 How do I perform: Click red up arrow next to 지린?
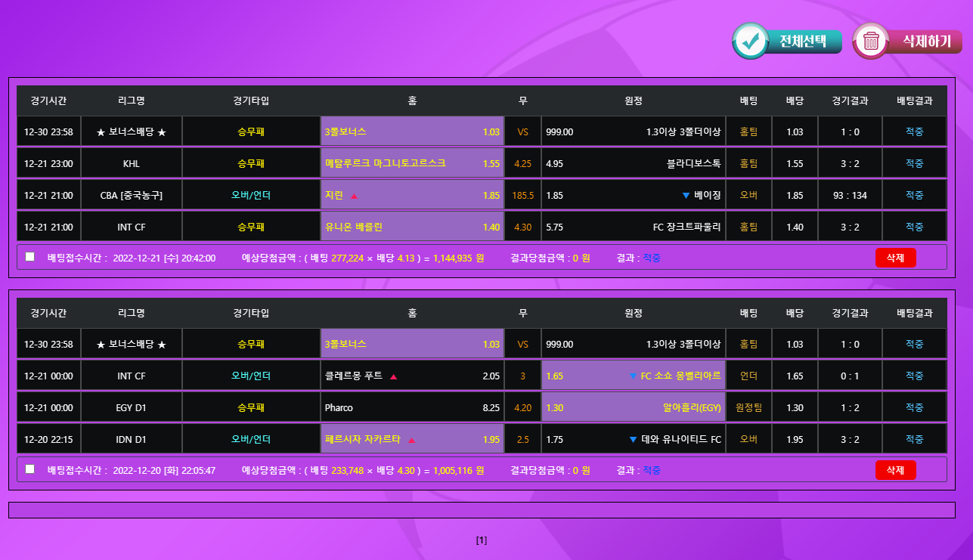tap(354, 196)
